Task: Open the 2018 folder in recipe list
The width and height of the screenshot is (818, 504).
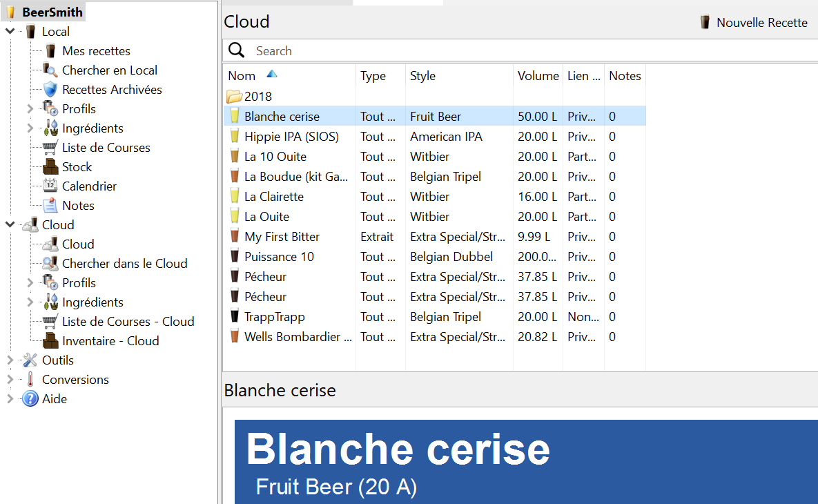Action: tap(257, 97)
